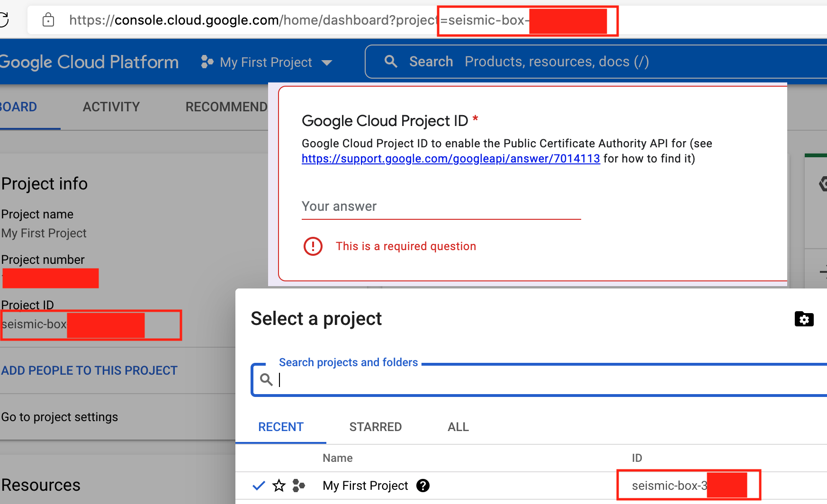Click the project type icon in My First Project row

point(299,486)
